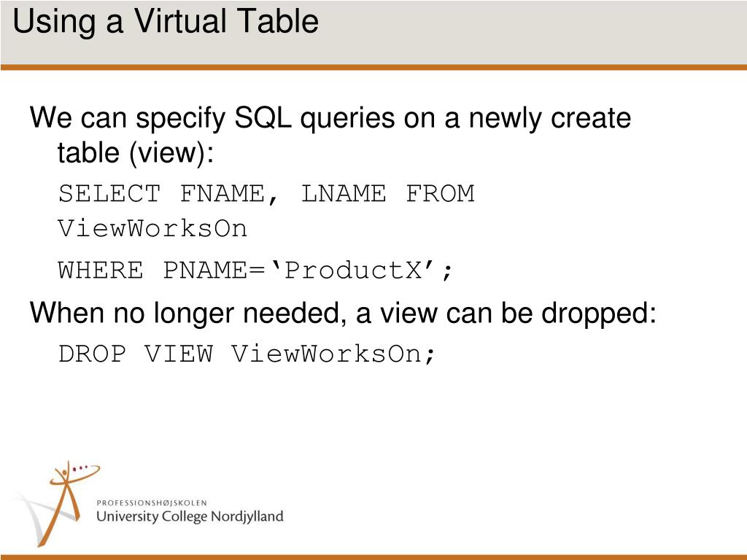Image resolution: width=747 pixels, height=560 pixels.
Task: Click the sentence beginning 'We can specify SQL'
Action: coord(330,117)
